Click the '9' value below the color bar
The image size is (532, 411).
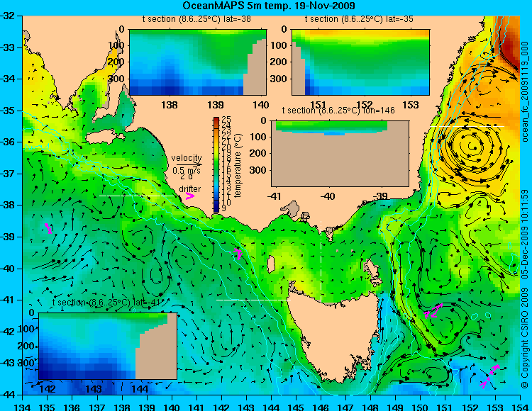click(224, 209)
